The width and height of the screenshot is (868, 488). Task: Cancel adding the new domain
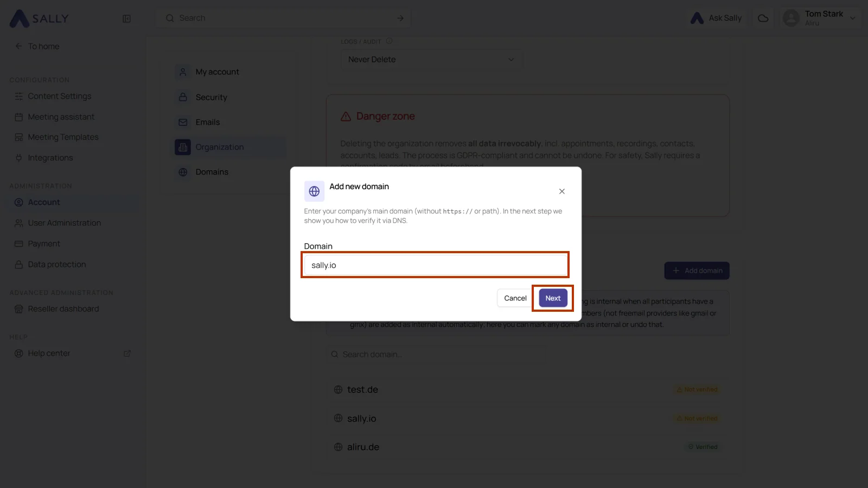(515, 298)
